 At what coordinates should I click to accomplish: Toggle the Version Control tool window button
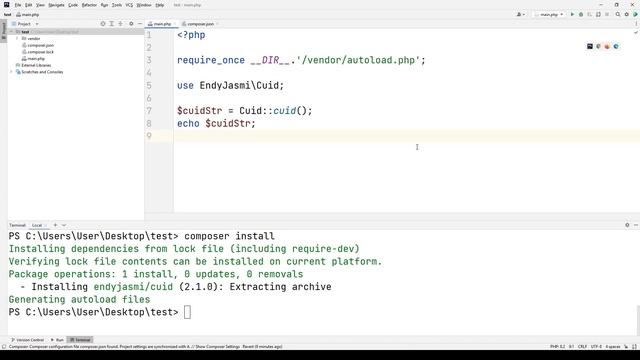pyautogui.click(x=27, y=340)
